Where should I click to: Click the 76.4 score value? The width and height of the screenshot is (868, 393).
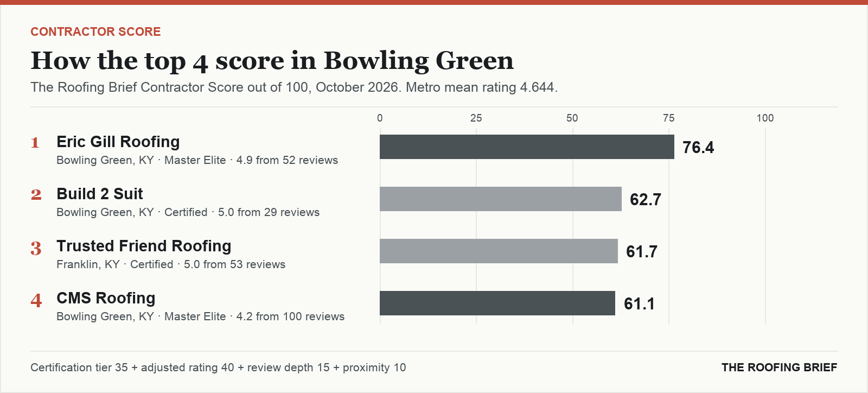[698, 148]
